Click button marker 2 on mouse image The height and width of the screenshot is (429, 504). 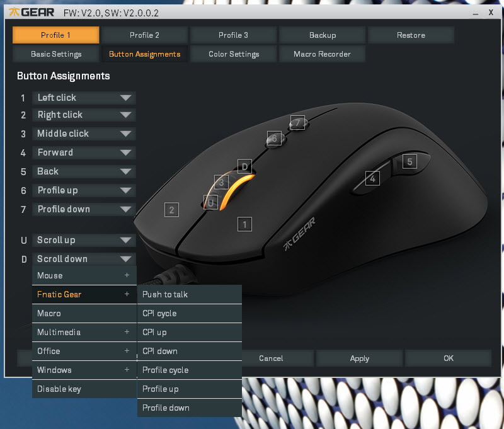(x=171, y=210)
